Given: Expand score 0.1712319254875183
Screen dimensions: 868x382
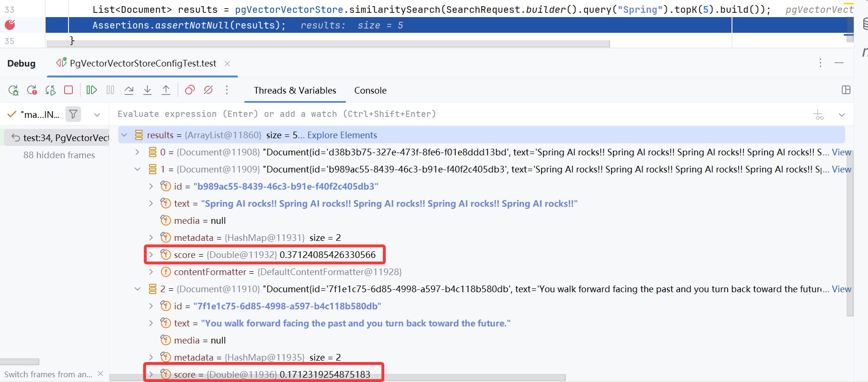Looking at the screenshot, I should (x=151, y=374).
